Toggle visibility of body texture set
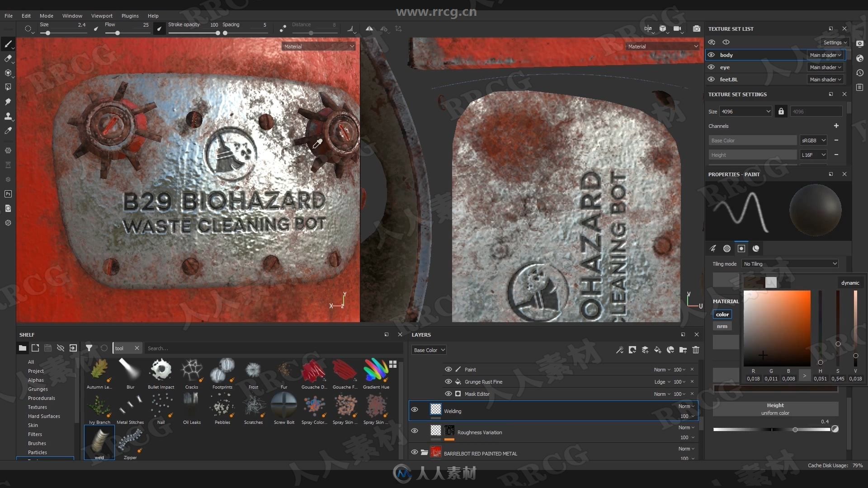The image size is (868, 488). click(711, 55)
